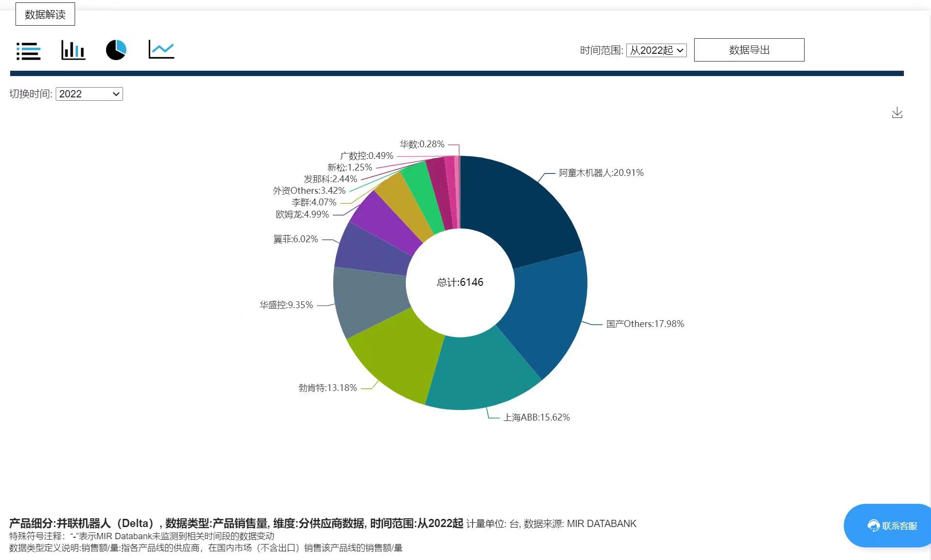The width and height of the screenshot is (931, 560).
Task: Select the 数据解读 tab
Action: [45, 15]
